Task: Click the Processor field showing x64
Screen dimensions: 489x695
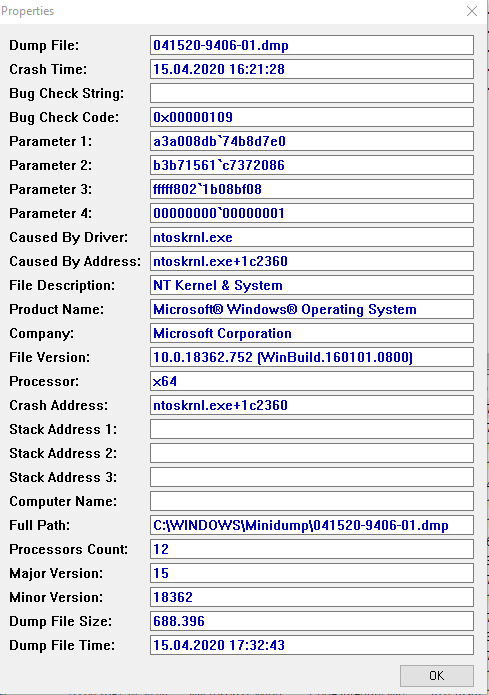Action: (312, 381)
